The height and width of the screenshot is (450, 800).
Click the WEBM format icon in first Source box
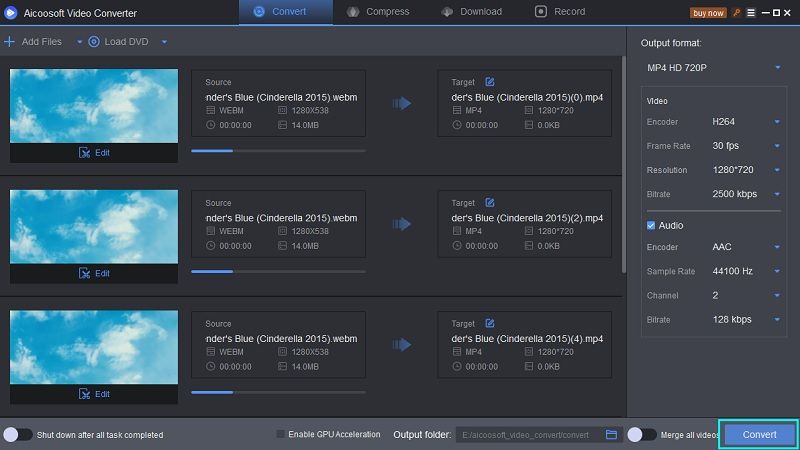pyautogui.click(x=211, y=110)
